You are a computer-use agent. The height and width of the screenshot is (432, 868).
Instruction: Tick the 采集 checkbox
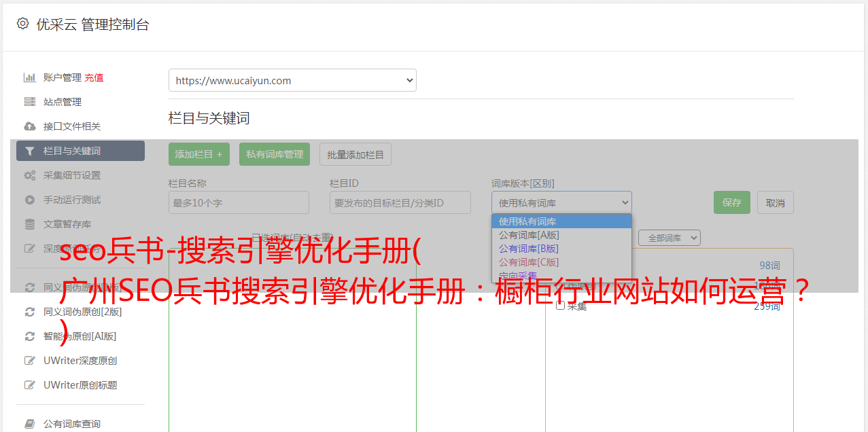(x=561, y=306)
